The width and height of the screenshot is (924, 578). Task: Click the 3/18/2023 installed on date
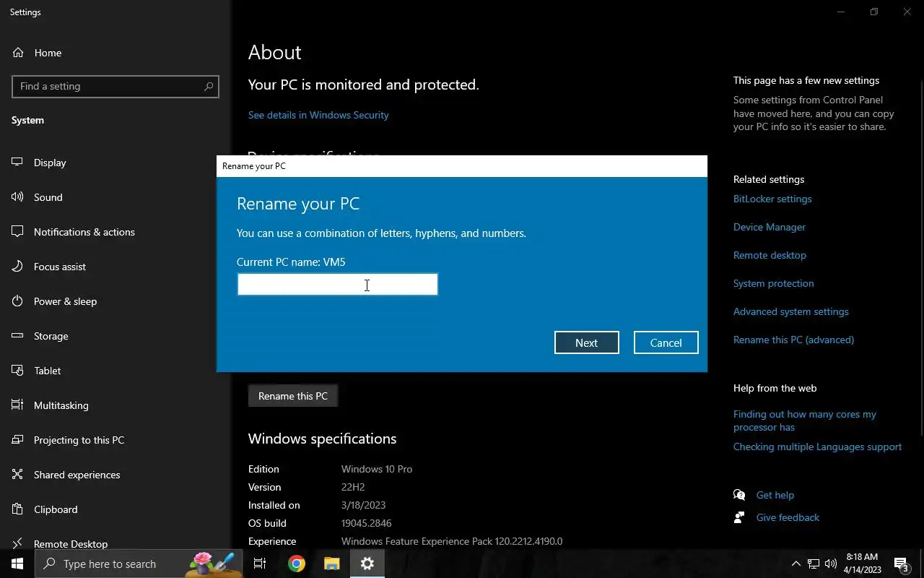[363, 505]
